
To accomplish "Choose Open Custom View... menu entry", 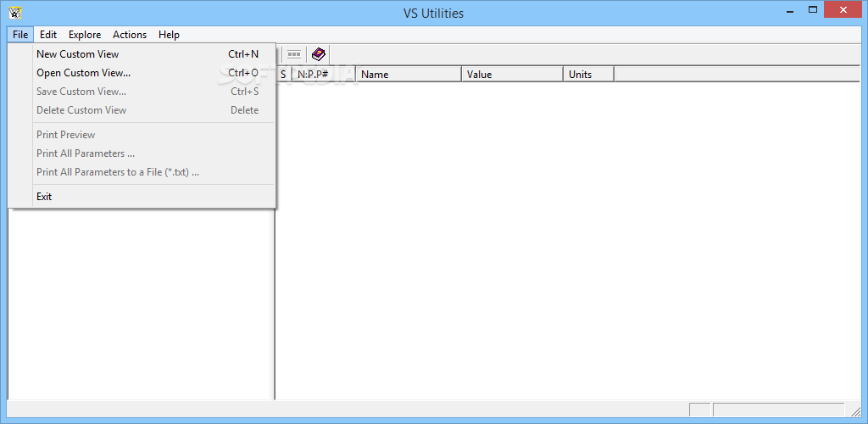I will (x=142, y=73).
